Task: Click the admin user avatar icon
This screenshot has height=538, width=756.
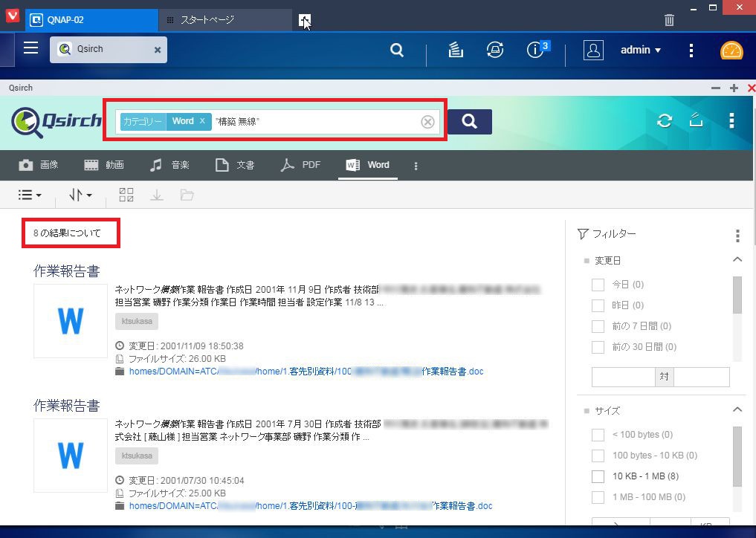Action: pos(593,50)
